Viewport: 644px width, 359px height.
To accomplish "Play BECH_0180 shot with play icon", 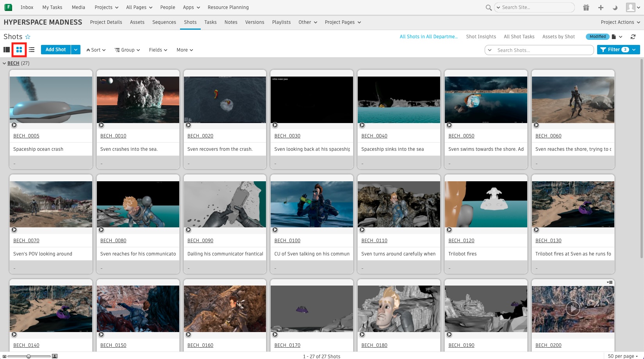I will point(362,334).
